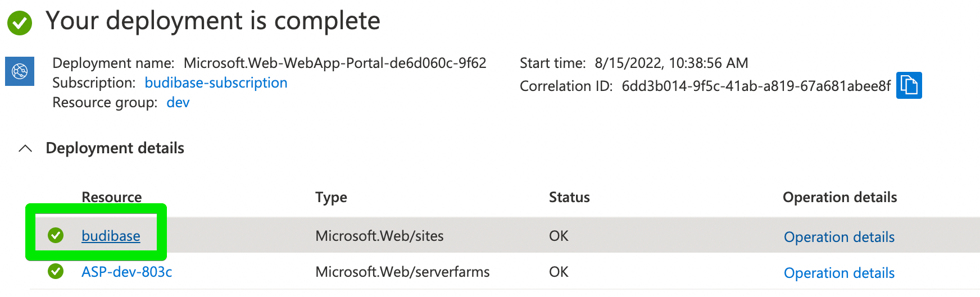The width and height of the screenshot is (980, 297).
Task: Click the web app globe icon
Action: (20, 71)
